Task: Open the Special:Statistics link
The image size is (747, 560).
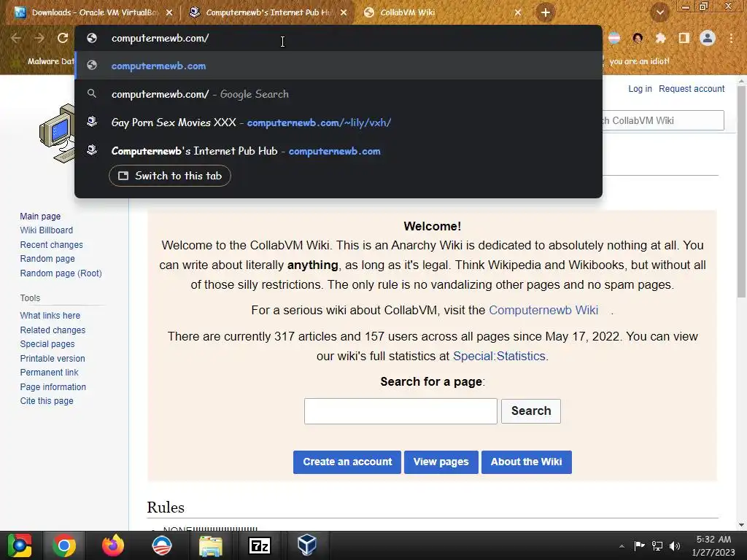Action: [x=499, y=356]
